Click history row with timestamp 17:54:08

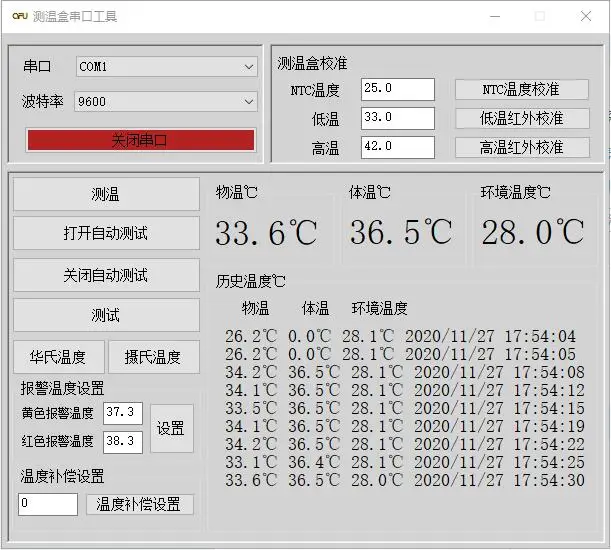(405, 372)
